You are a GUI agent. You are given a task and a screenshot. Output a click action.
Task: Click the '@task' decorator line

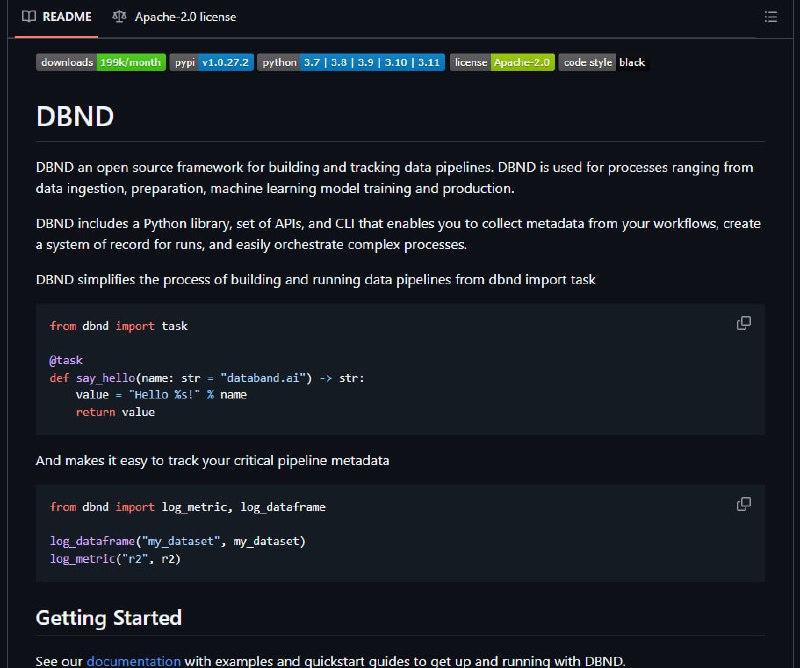66,360
